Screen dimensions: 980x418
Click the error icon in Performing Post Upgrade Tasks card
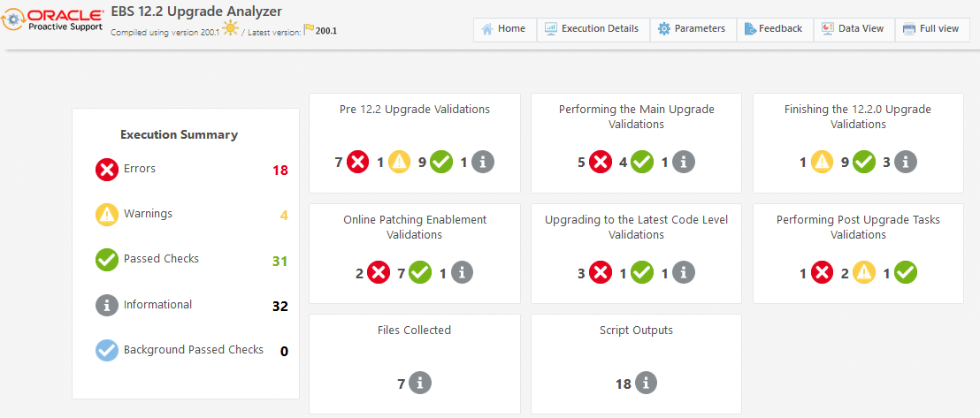click(x=822, y=272)
